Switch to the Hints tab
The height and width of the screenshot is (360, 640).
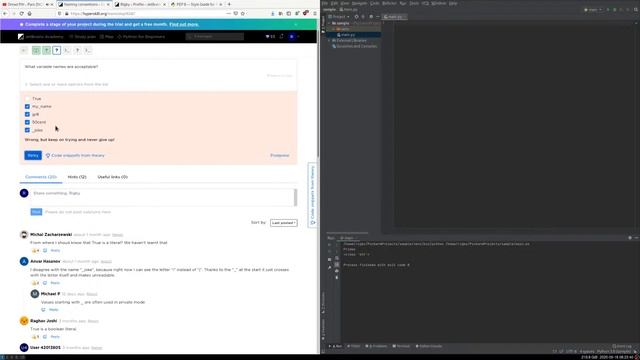coord(77,177)
